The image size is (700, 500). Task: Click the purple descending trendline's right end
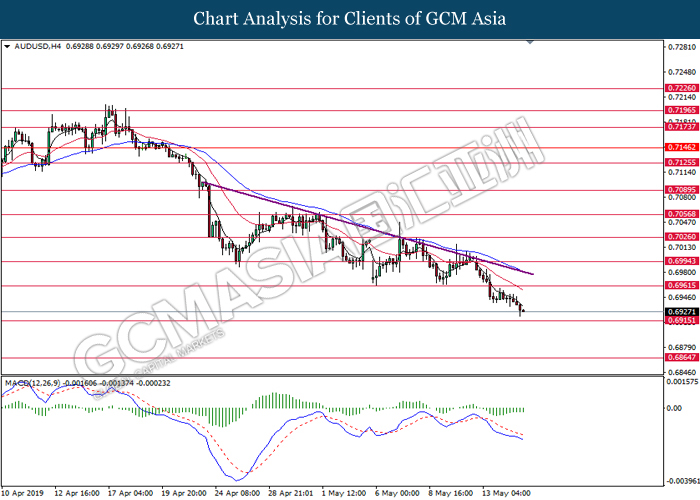tap(532, 274)
